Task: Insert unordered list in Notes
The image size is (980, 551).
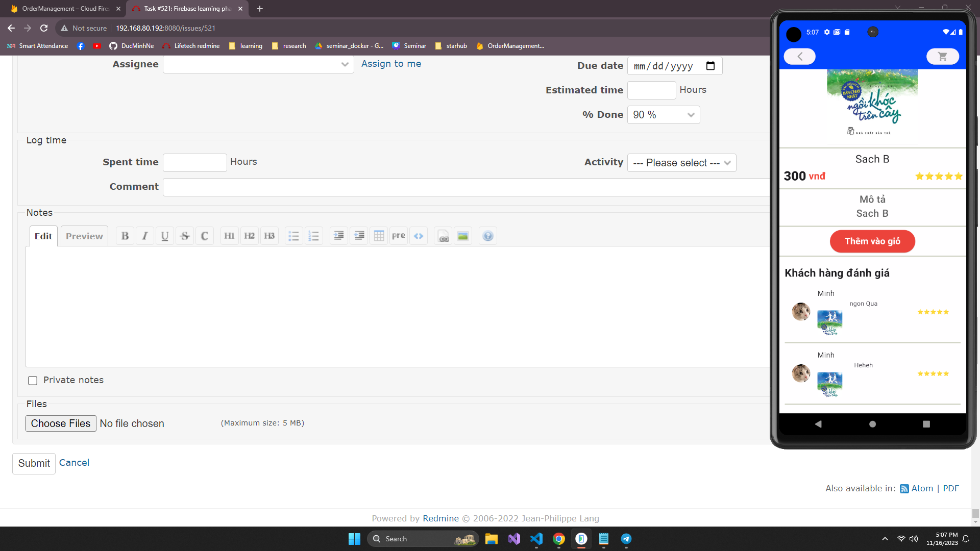Action: coord(293,236)
